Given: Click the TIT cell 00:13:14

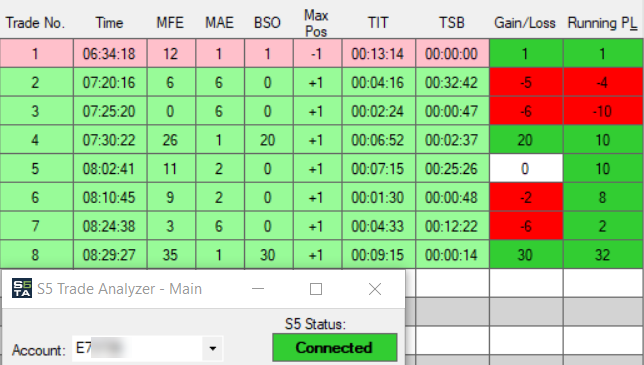Looking at the screenshot, I should pyautogui.click(x=379, y=54).
